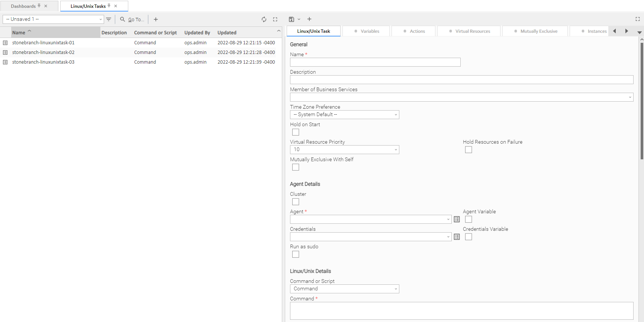Click the plus icon to add new task in list toolbar
644x322 pixels.
[156, 19]
